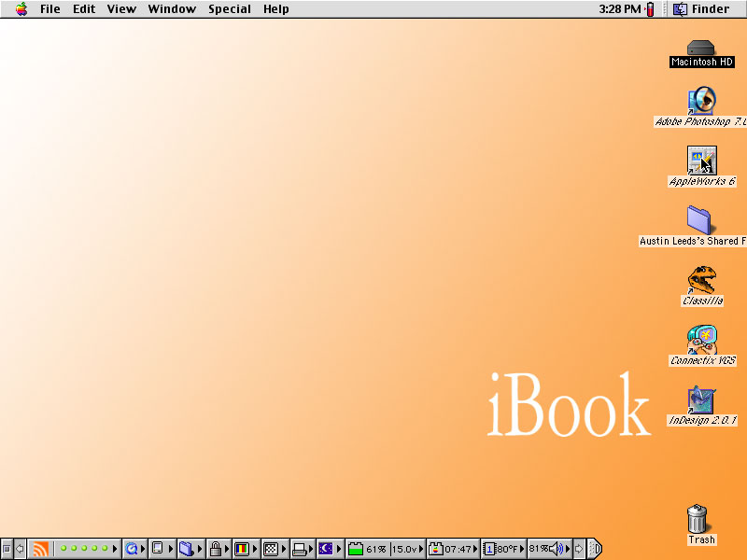Screen dimensions: 747x560
Task: Open the Help menu
Action: point(276,9)
